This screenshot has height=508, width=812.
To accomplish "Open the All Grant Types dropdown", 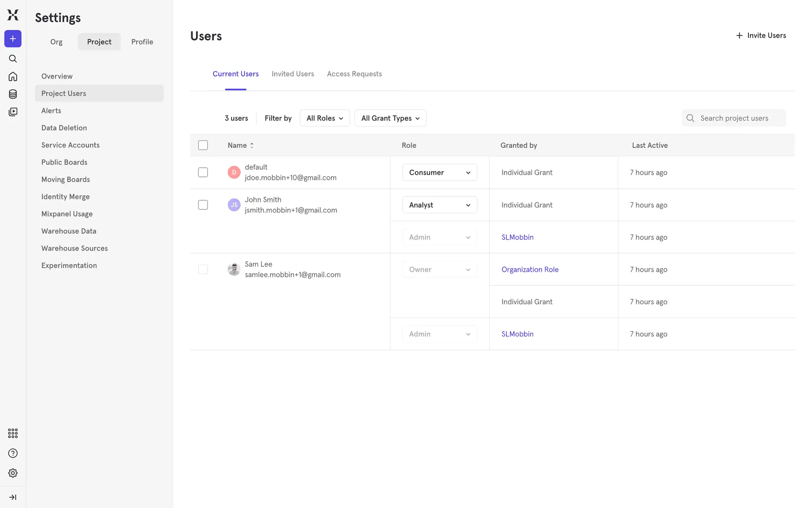I will pos(390,118).
